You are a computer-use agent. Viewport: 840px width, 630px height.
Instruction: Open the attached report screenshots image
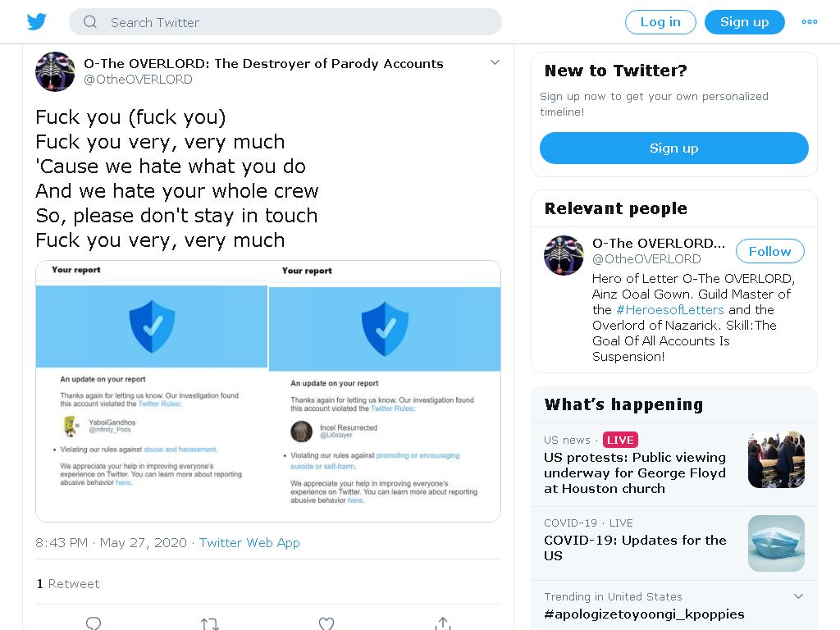pos(268,391)
